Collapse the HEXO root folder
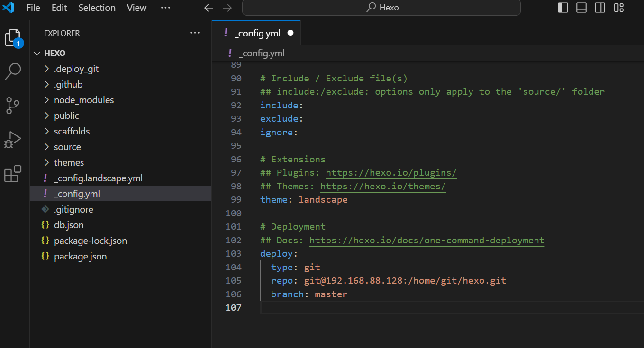Viewport: 644px width, 348px height. click(54, 53)
